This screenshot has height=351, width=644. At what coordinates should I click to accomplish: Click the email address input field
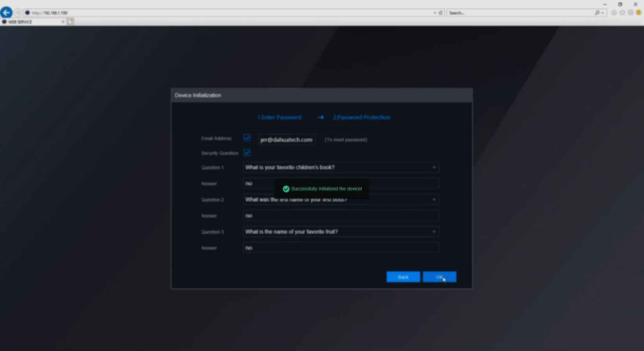pos(287,139)
